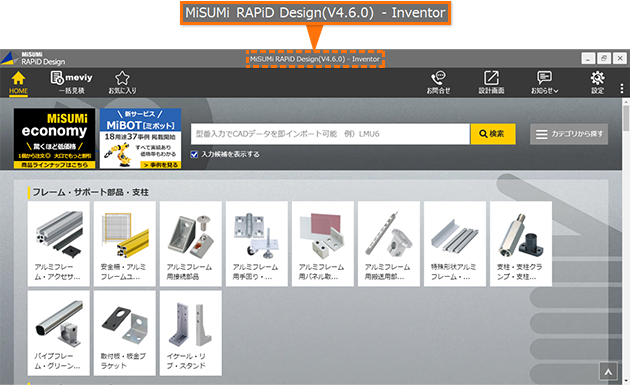The width and height of the screenshot is (630, 385).
Task: Click the scroll-to-top arrow button
Action: point(608,372)
